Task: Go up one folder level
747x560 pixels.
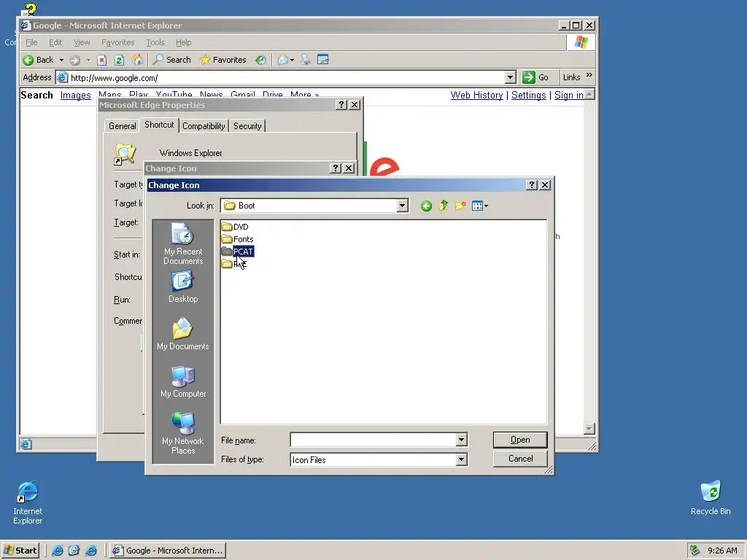Action: click(x=443, y=206)
